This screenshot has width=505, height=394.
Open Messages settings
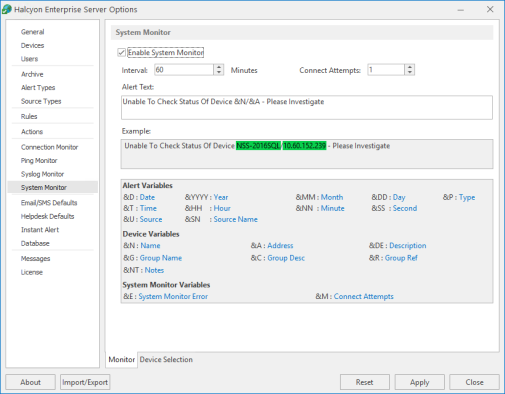[x=35, y=259]
